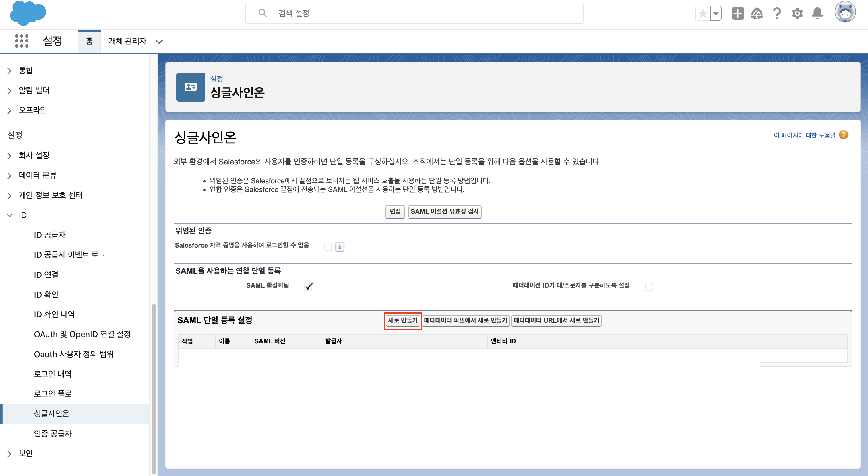Expand the 개체 관리자 tab dropdown

pos(159,42)
